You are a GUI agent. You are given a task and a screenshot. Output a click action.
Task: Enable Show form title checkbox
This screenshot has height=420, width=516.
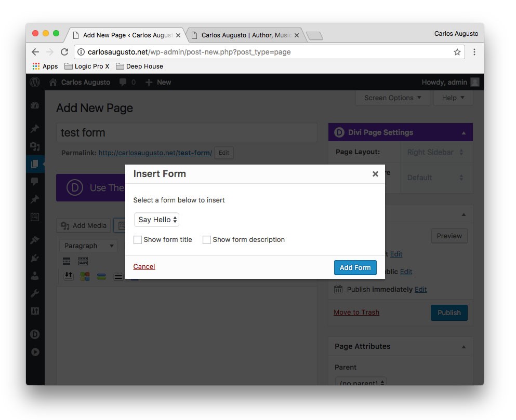(x=138, y=240)
